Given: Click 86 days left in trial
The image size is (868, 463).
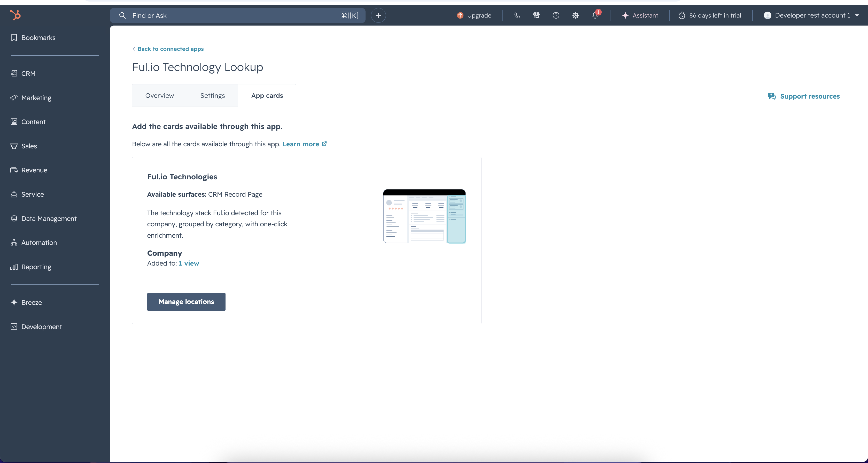Looking at the screenshot, I should coord(710,15).
